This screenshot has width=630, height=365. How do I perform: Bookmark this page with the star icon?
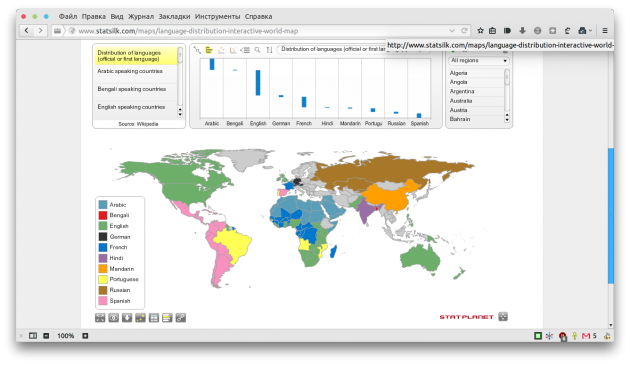click(x=480, y=31)
